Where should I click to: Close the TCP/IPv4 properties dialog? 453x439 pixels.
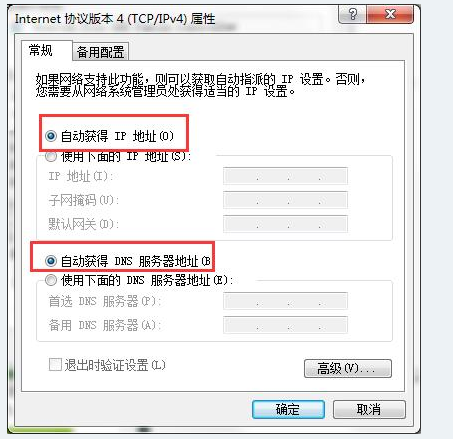(x=390, y=14)
